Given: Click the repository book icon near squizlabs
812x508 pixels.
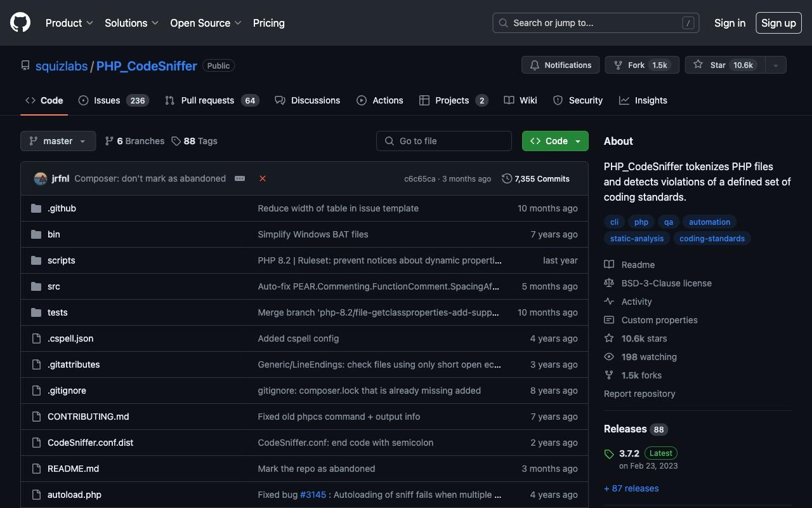Looking at the screenshot, I should pyautogui.click(x=25, y=65).
